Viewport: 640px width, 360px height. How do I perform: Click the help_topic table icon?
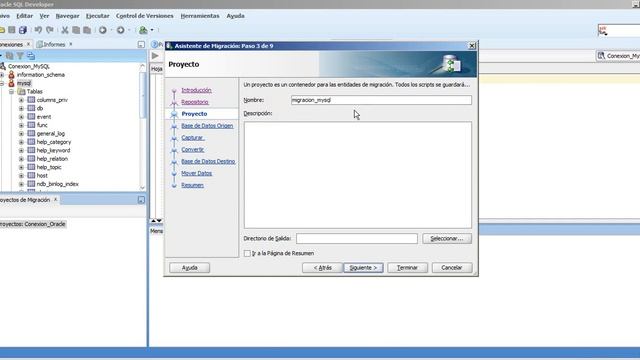pos(31,167)
